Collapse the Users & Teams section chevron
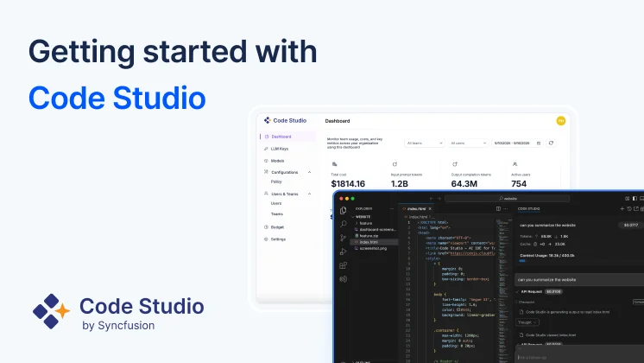644x363 pixels. coord(309,194)
